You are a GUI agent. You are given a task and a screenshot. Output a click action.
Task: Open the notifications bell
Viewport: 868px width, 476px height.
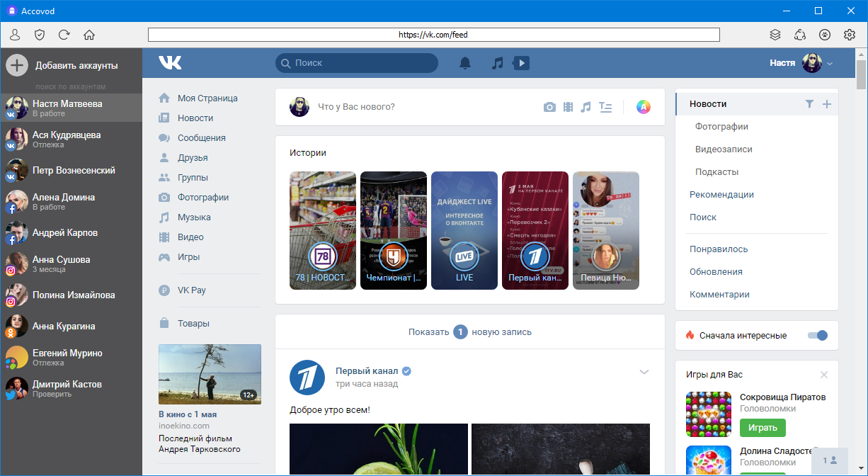coord(465,63)
